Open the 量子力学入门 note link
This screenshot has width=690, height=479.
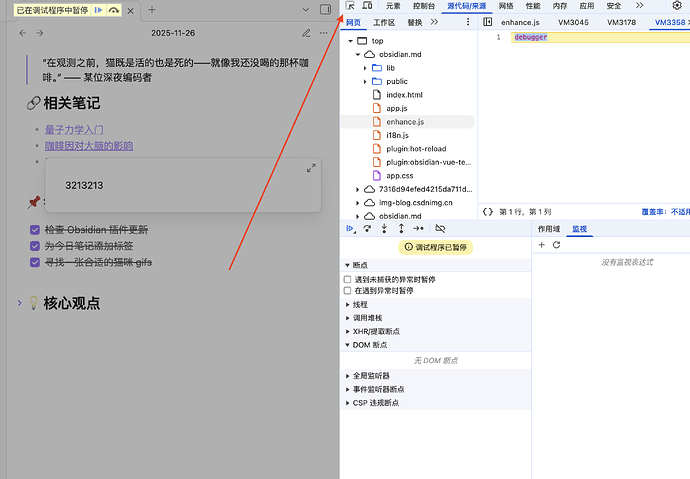tap(74, 130)
